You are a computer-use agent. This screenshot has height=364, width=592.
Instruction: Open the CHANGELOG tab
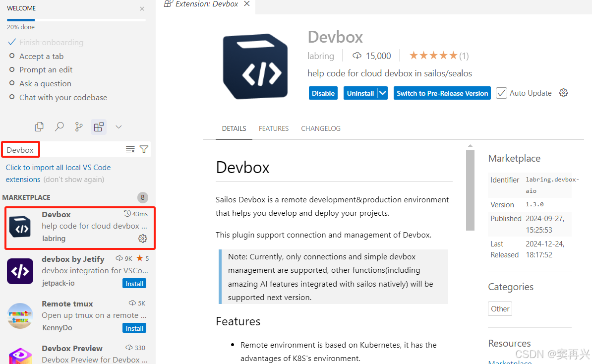(320, 128)
